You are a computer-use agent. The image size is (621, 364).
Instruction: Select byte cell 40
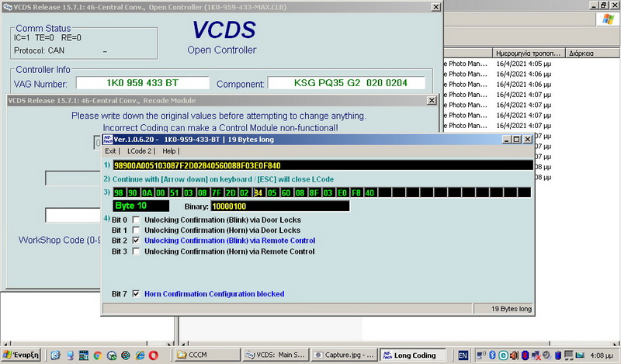coord(370,193)
